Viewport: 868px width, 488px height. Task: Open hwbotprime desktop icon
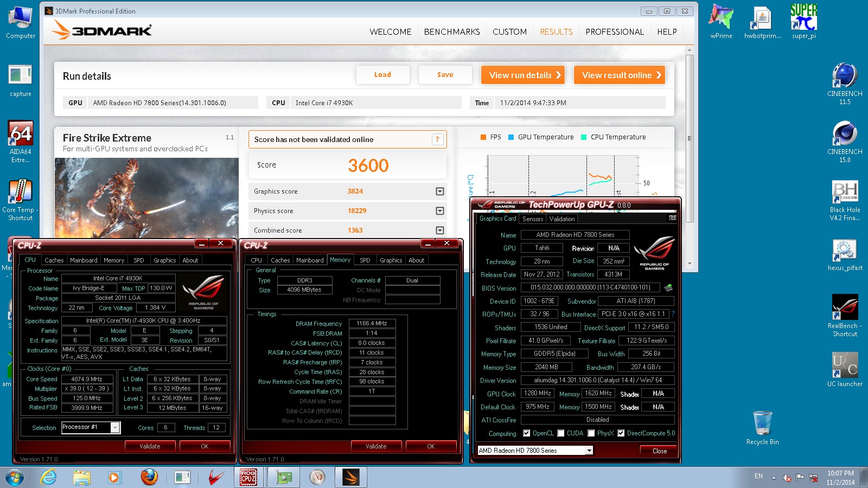click(x=763, y=22)
